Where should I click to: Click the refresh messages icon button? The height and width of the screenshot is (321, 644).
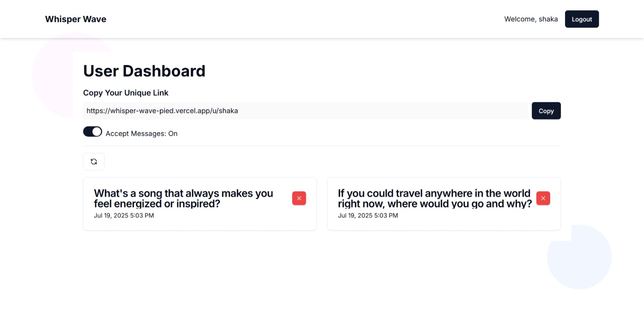(93, 162)
